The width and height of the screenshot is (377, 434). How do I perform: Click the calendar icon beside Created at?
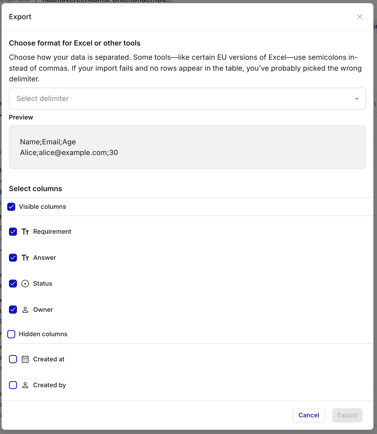(x=25, y=359)
